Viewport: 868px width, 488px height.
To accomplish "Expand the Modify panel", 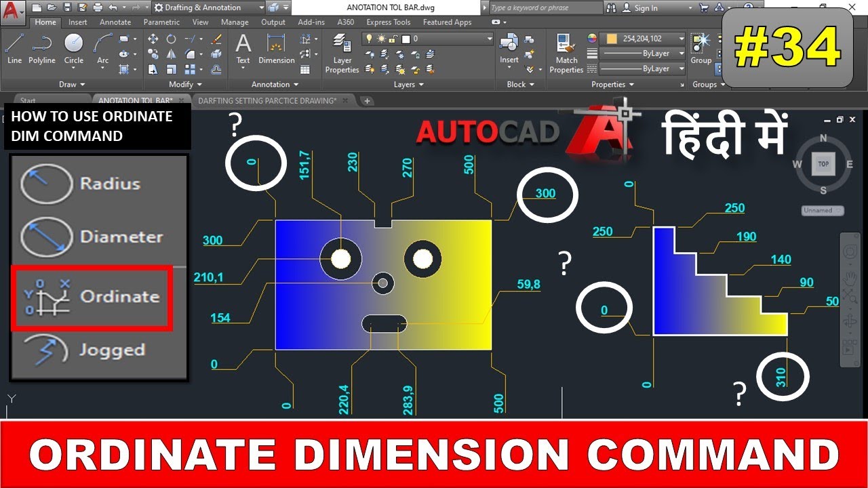I will pyautogui.click(x=185, y=85).
